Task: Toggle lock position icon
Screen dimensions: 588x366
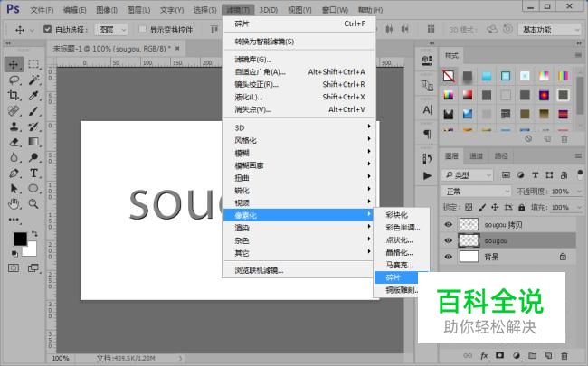Action: coord(495,207)
